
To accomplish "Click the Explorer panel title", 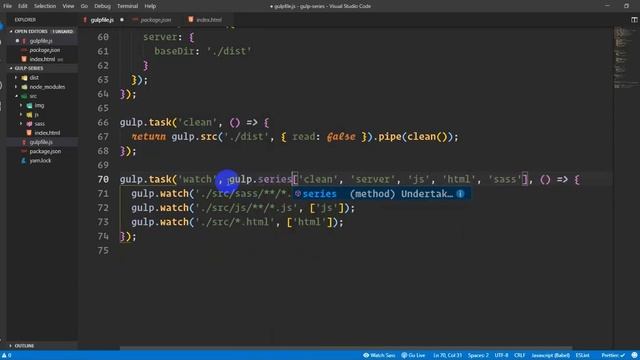I will [x=25, y=20].
